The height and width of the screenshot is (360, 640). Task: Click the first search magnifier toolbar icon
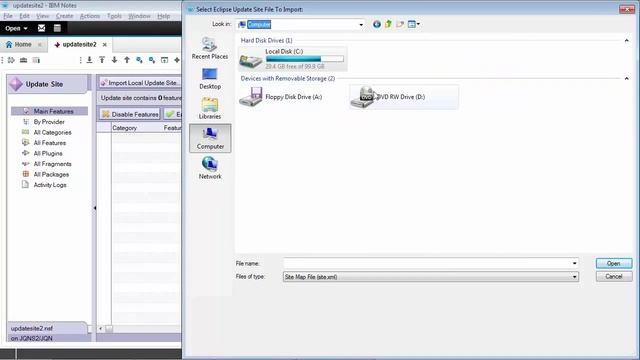pos(139,60)
